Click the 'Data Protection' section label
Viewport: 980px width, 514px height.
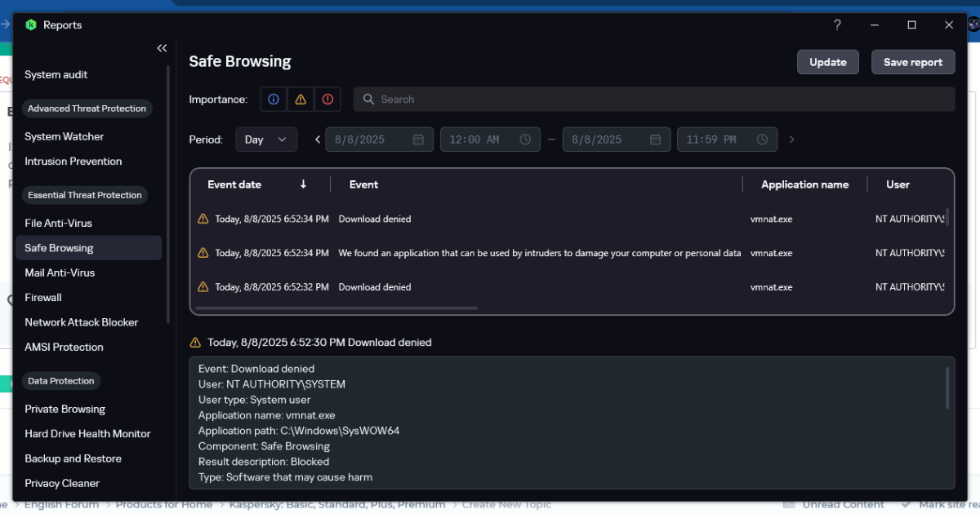click(x=60, y=381)
